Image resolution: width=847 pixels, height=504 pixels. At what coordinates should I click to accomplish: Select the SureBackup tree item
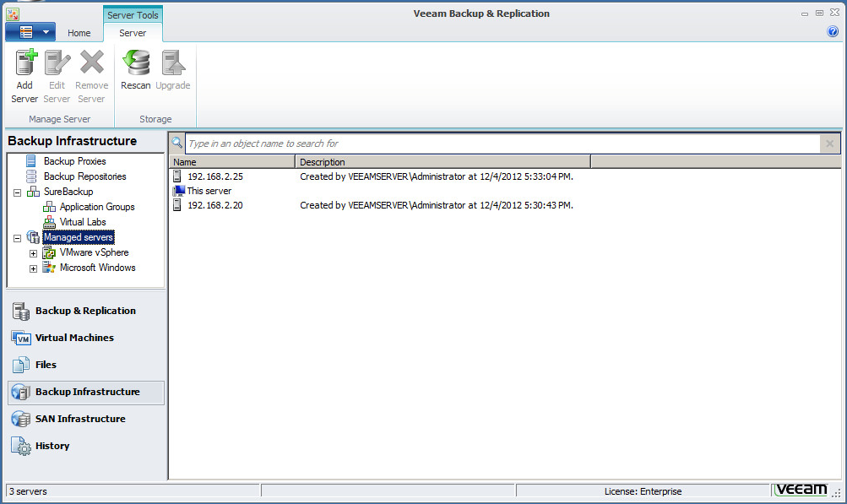pyautogui.click(x=68, y=192)
